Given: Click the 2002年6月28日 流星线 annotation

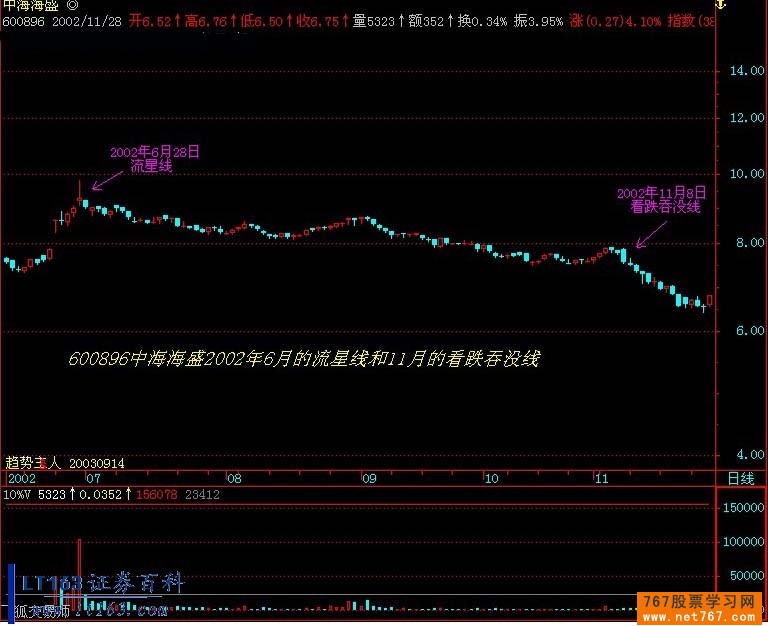Looking at the screenshot, I should pyautogui.click(x=154, y=159).
